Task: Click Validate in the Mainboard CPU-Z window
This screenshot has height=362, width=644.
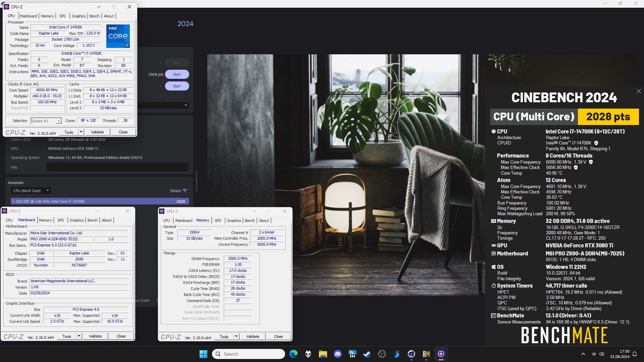Action: pyautogui.click(x=95, y=336)
